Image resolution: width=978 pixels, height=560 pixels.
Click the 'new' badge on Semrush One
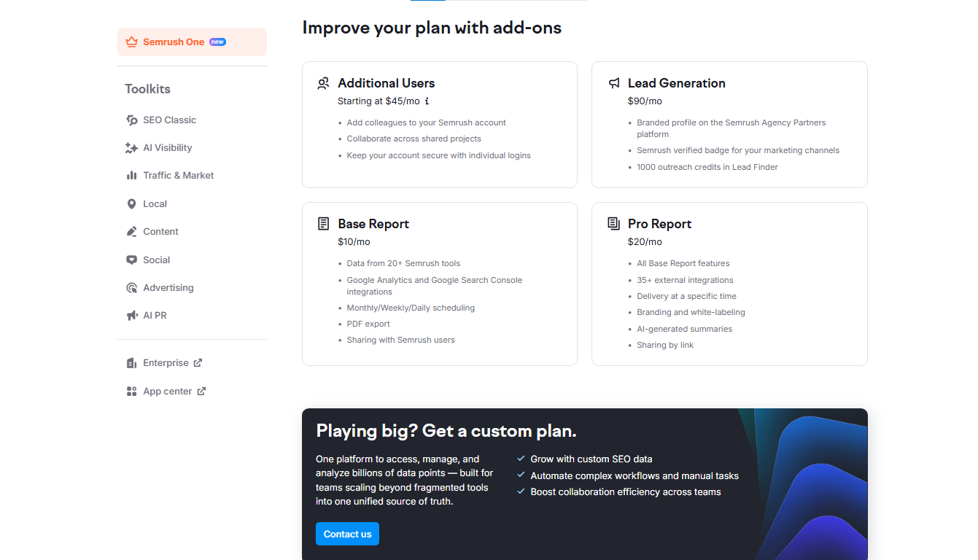[217, 42]
